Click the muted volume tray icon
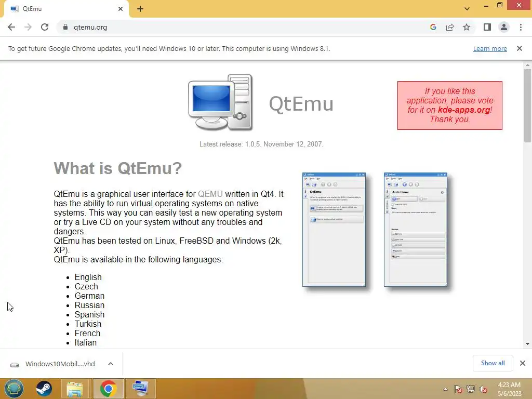532x399 pixels. [x=483, y=389]
